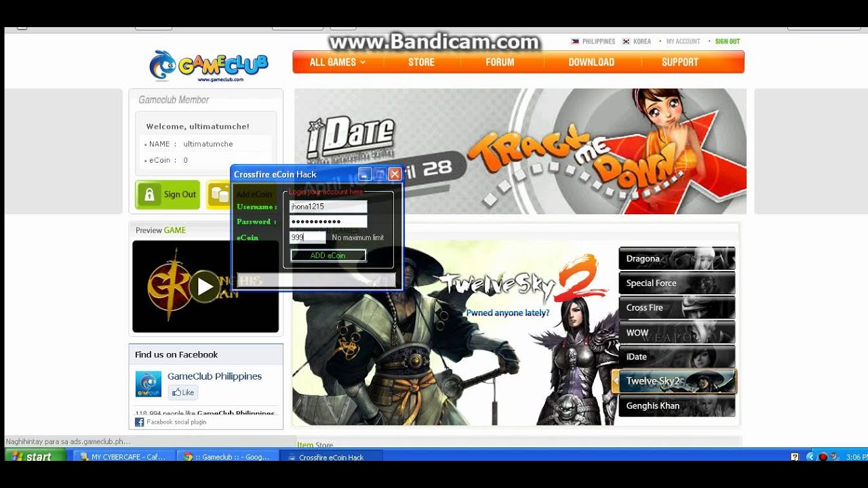Click the red circle system tray icon
Screen dimensions: 868x488
coord(823,457)
